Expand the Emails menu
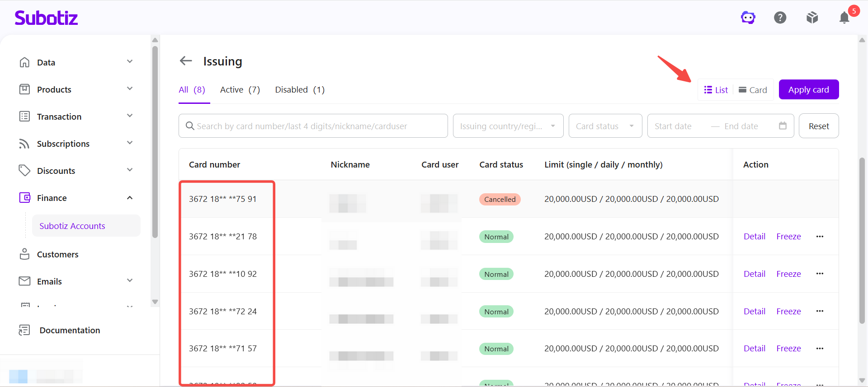Image resolution: width=868 pixels, height=387 pixels. tap(130, 281)
